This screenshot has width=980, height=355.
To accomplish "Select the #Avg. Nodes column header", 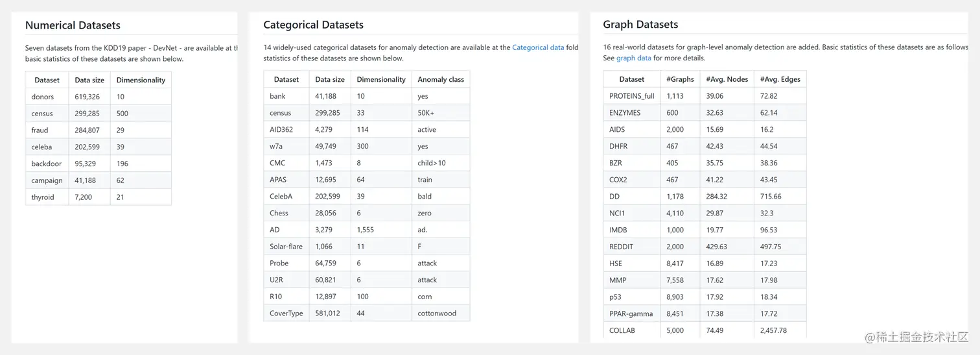I will [x=727, y=79].
